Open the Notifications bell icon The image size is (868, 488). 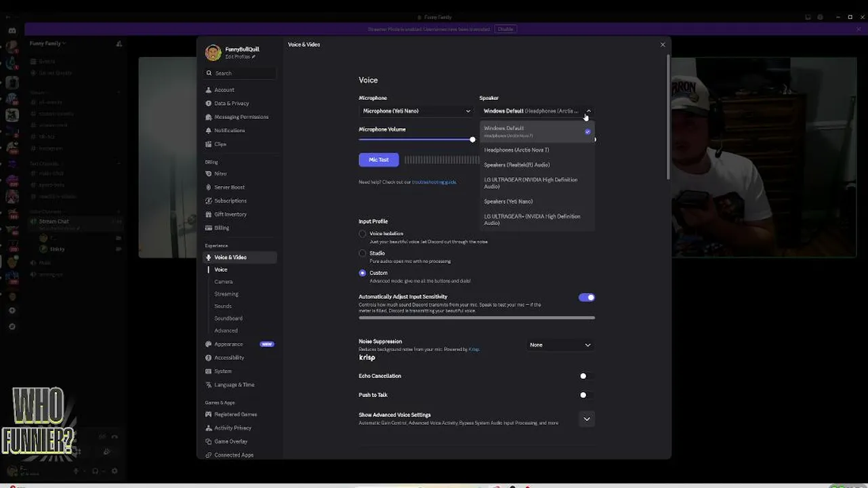coord(209,131)
